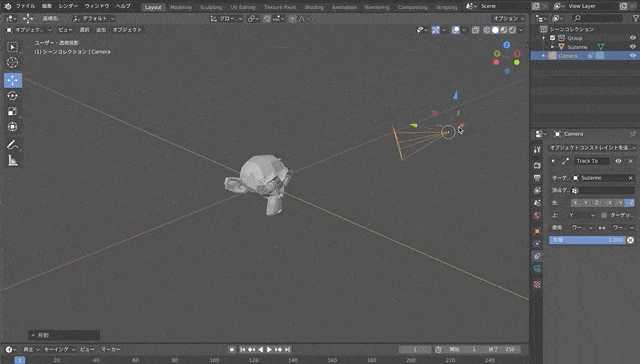Play the animation forward
This screenshot has height=364, width=640.
[269, 350]
